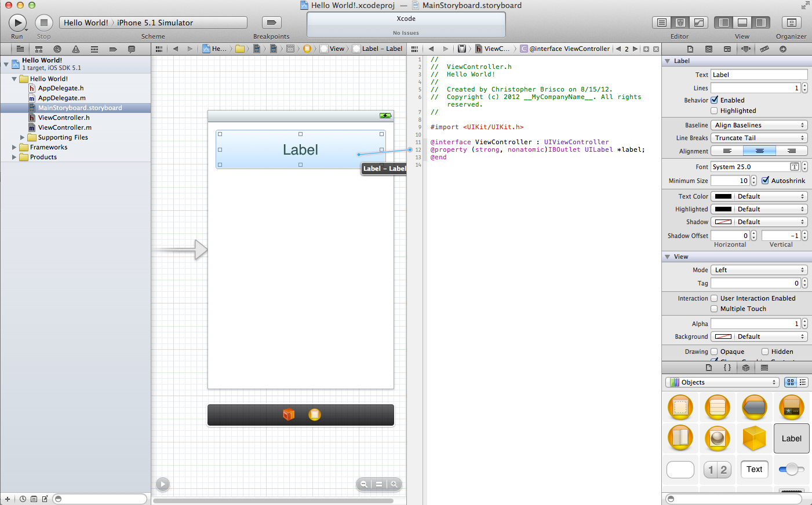This screenshot has height=505, width=812.
Task: Show the Issue navigator
Action: point(76,49)
